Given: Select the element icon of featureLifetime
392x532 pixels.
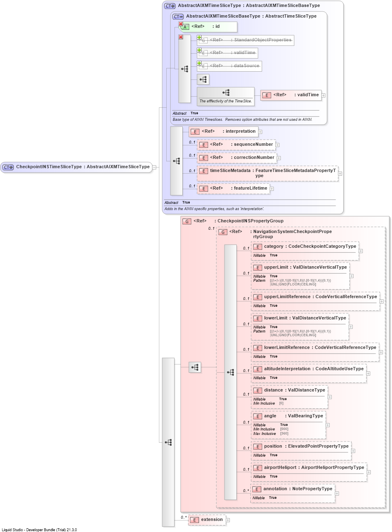Looking at the screenshot, I should [x=204, y=189].
